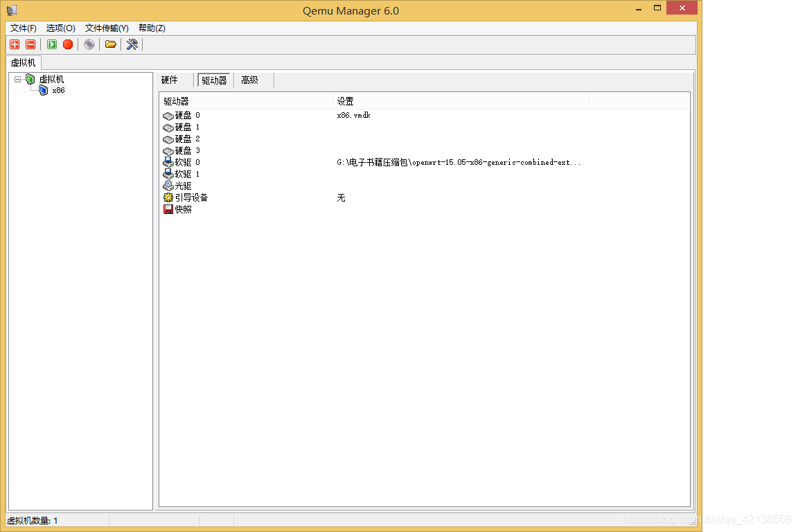The width and height of the screenshot is (798, 532).
Task: Select the 硬盘 3 row label
Action: pyautogui.click(x=187, y=151)
